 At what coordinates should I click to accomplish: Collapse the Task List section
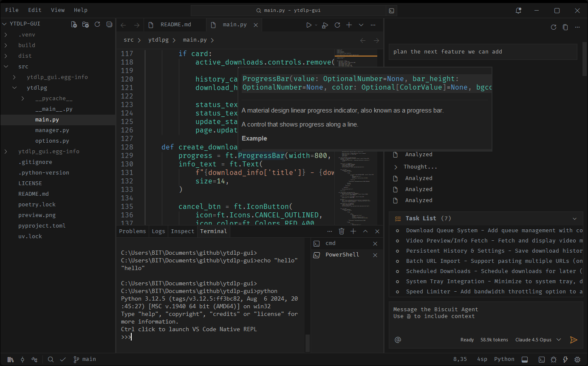(574, 219)
